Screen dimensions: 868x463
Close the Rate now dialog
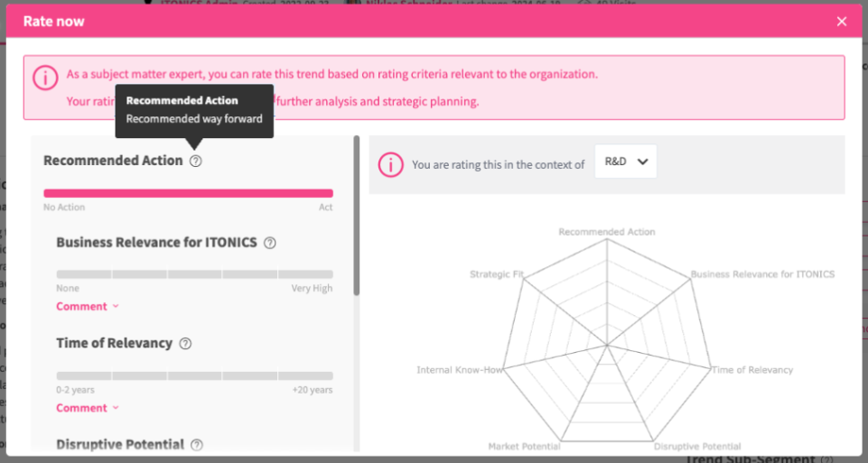[842, 21]
